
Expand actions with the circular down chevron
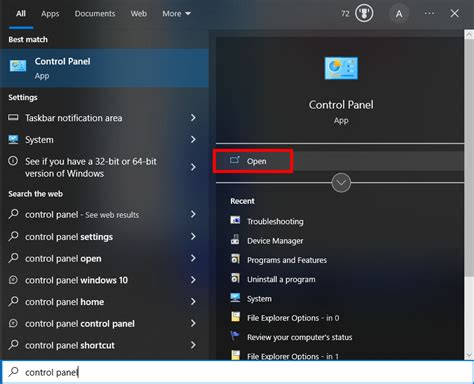coord(341,183)
